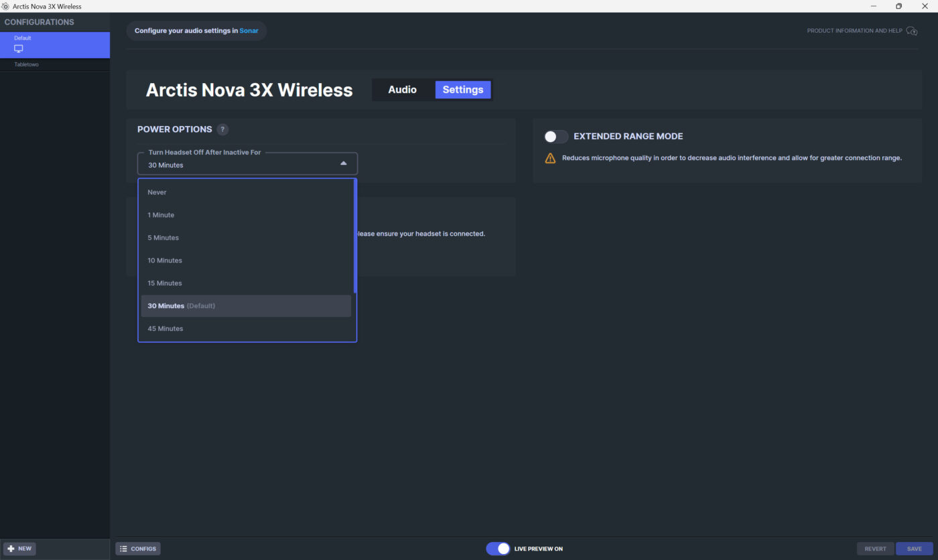Select Tabletowo configuration
Screen dimensions: 938x560
(55, 64)
